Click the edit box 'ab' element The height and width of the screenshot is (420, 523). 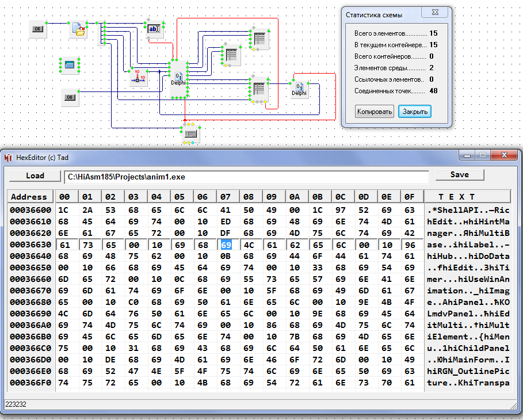154,28
